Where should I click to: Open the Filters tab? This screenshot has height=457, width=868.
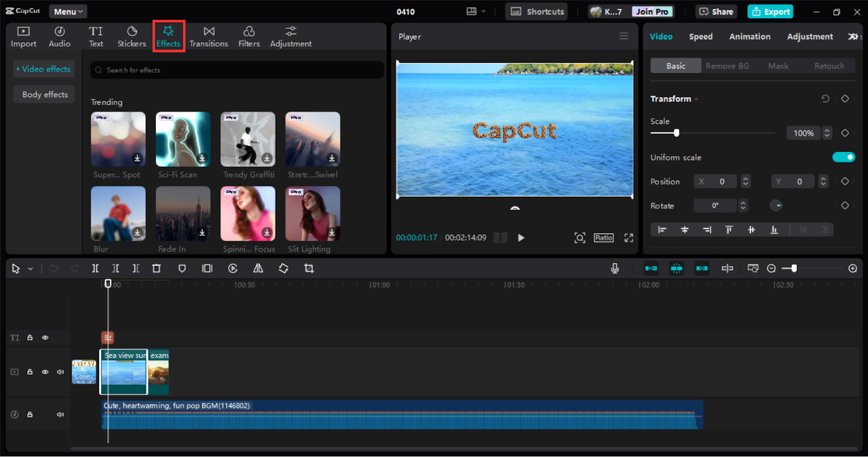pos(249,37)
